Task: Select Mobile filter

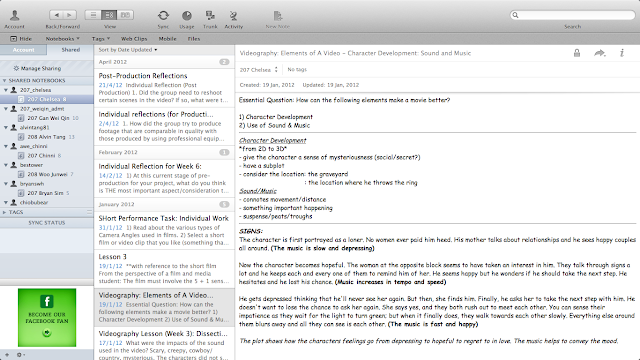Action: click(x=167, y=39)
